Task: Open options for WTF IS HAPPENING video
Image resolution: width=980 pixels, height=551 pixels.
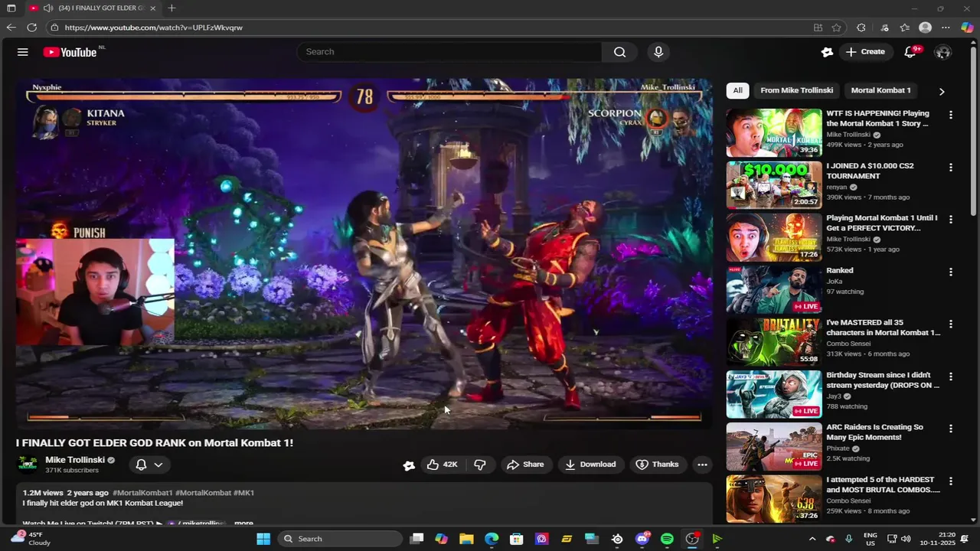Action: 951,115
